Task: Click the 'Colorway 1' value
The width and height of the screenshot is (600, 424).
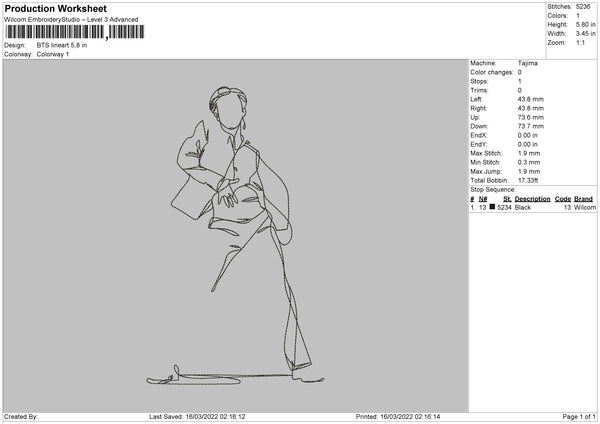Action: pyautogui.click(x=53, y=54)
